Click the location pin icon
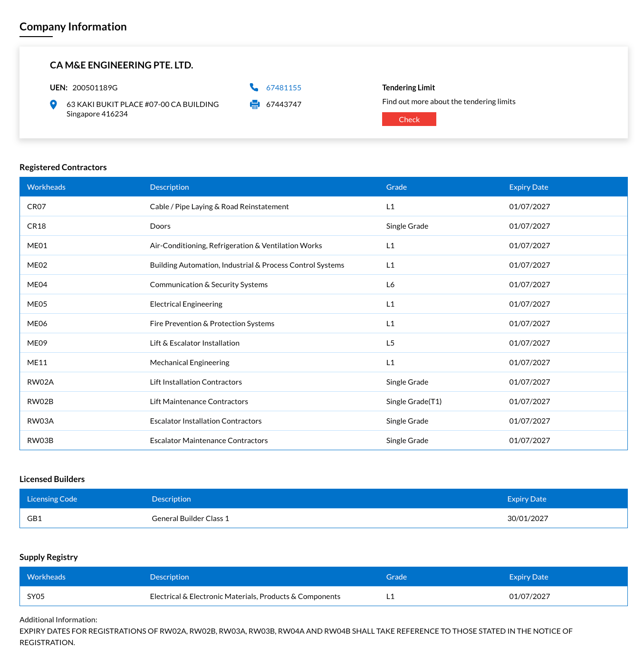644x657 pixels. [x=54, y=105]
